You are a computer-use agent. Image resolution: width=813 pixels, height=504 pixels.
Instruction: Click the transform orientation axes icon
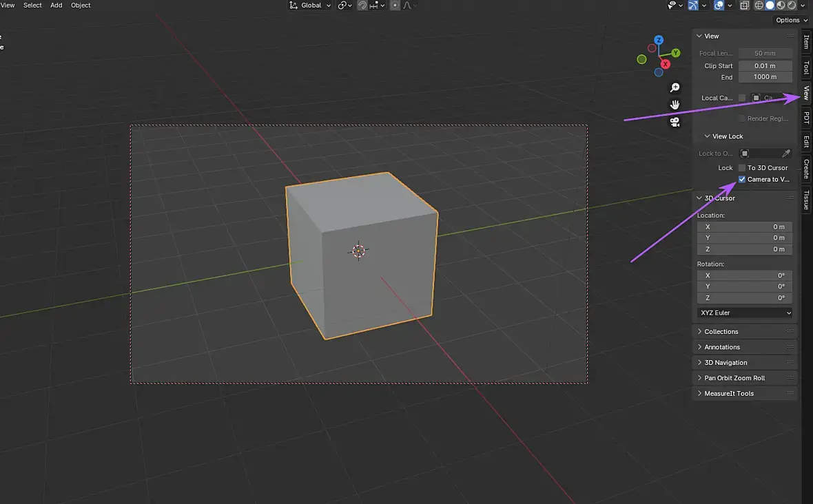(294, 6)
